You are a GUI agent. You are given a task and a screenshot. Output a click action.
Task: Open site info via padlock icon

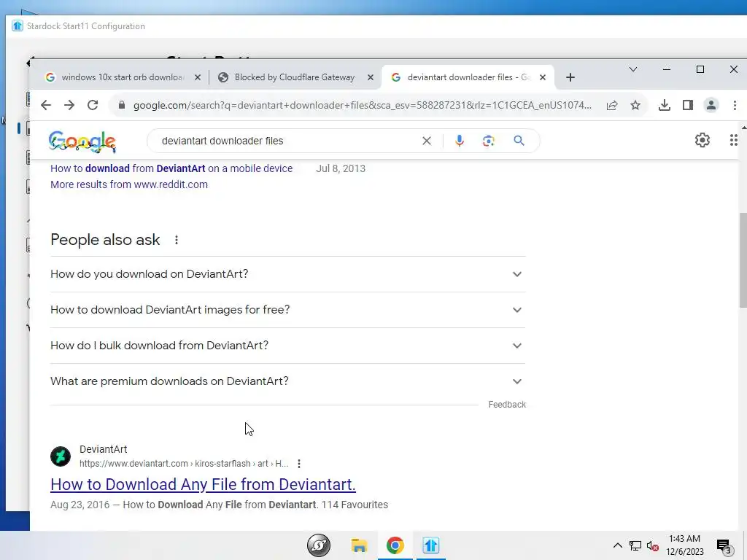122,105
